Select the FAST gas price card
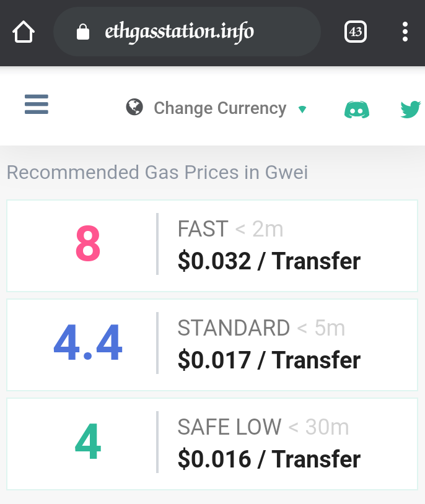The height and width of the screenshot is (504, 425). [x=212, y=246]
